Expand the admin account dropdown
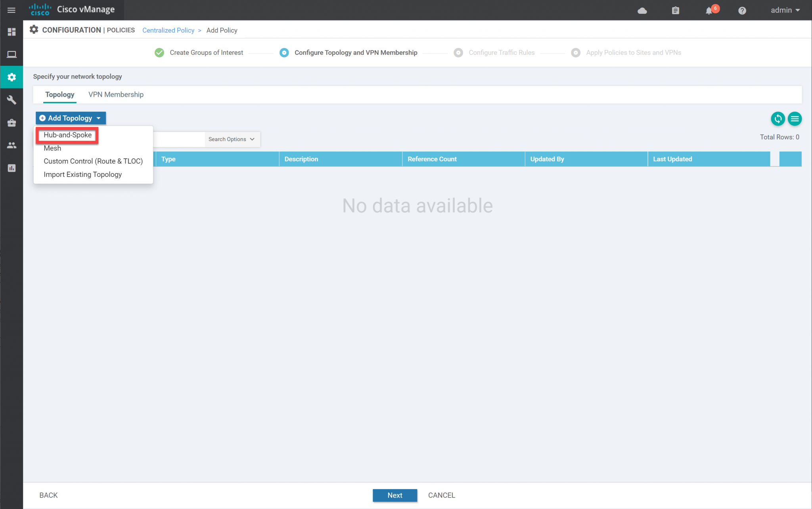Viewport: 812px width, 509px height. pos(784,10)
